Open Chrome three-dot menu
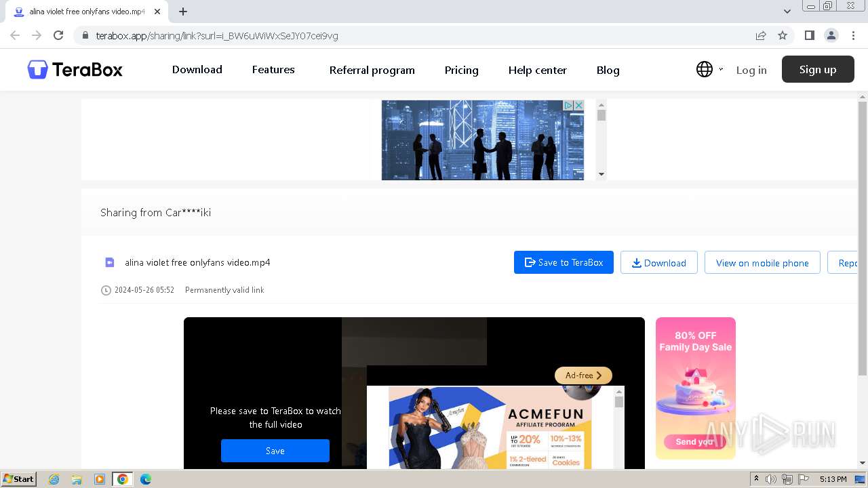 (853, 35)
